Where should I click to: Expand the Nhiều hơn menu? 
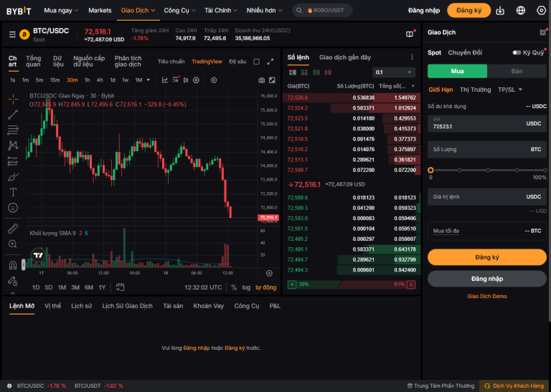pos(264,11)
